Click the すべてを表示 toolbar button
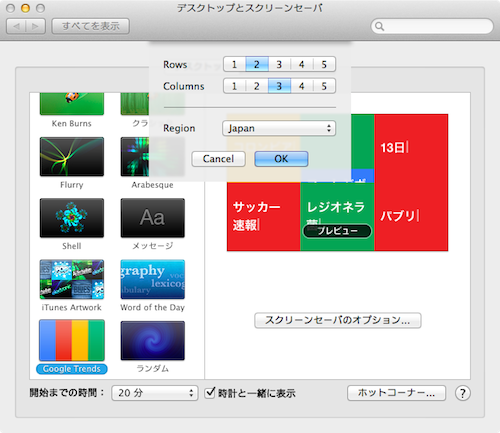 (x=91, y=26)
